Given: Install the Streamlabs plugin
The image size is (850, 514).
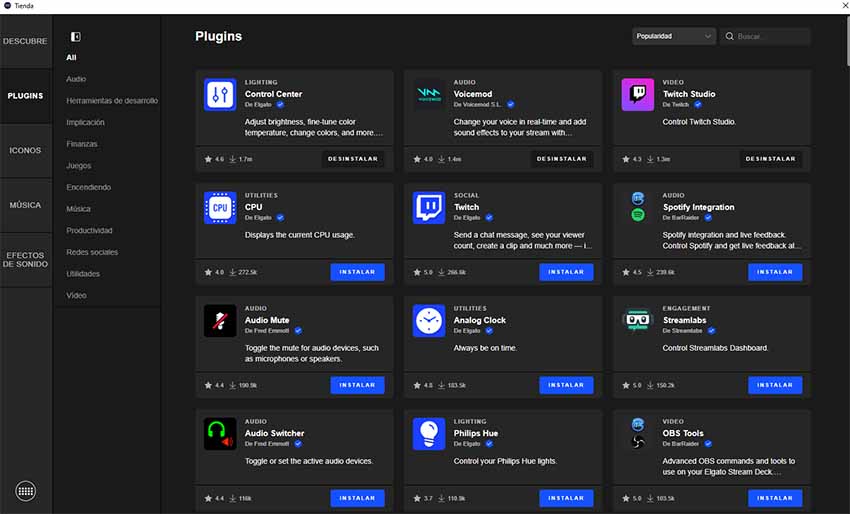Looking at the screenshot, I should (774, 385).
